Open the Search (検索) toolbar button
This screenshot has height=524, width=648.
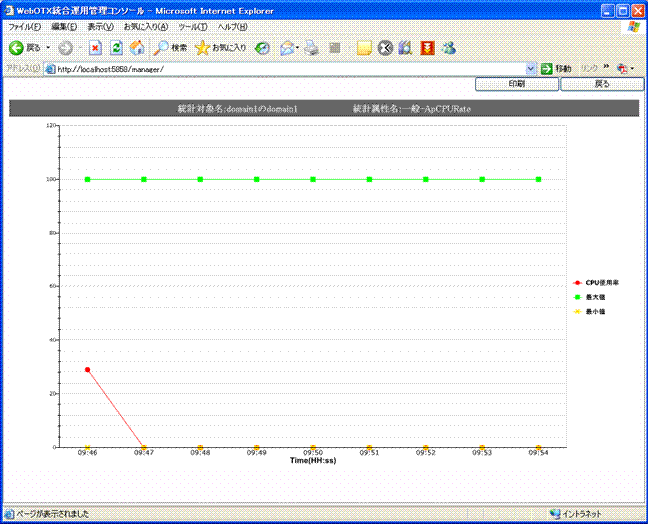(x=170, y=47)
